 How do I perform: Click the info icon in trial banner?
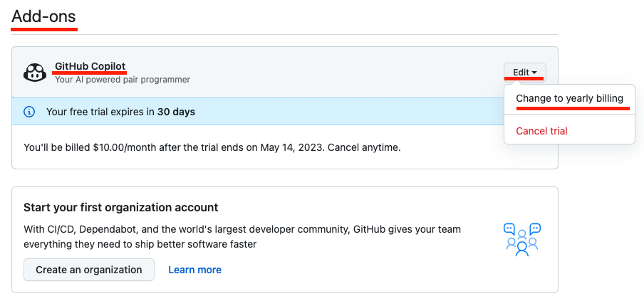pyautogui.click(x=29, y=112)
